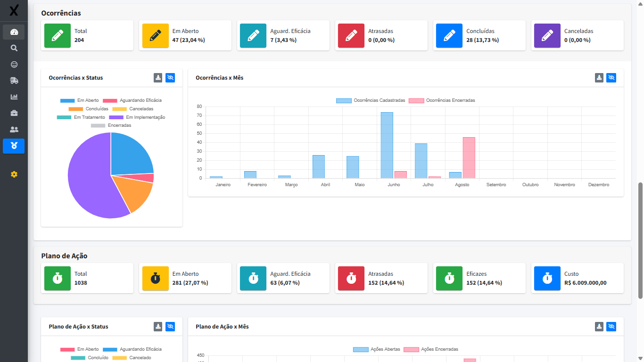Click the Atrasadas card under Plano de Ação
Viewport: 644px width, 362px height.
tap(381, 278)
